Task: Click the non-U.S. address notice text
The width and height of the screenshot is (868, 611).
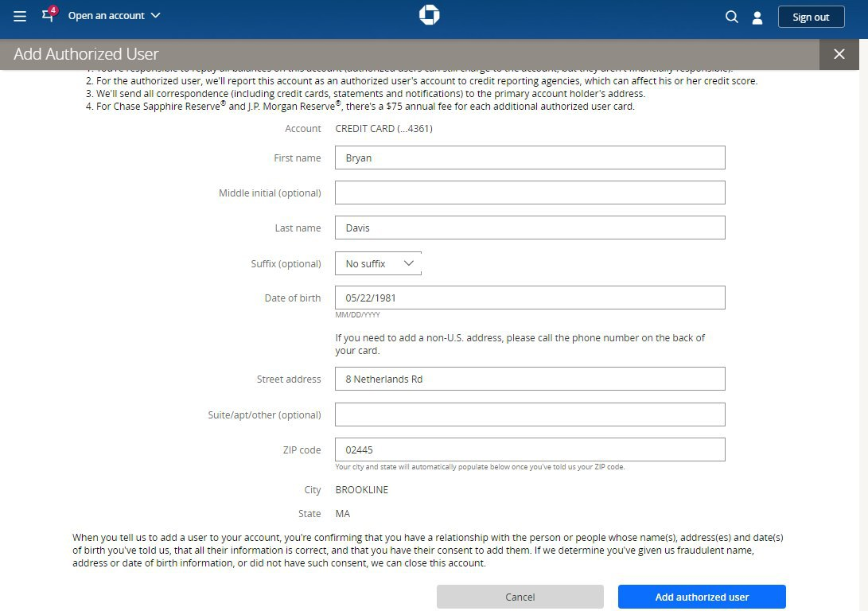Action: pyautogui.click(x=520, y=344)
